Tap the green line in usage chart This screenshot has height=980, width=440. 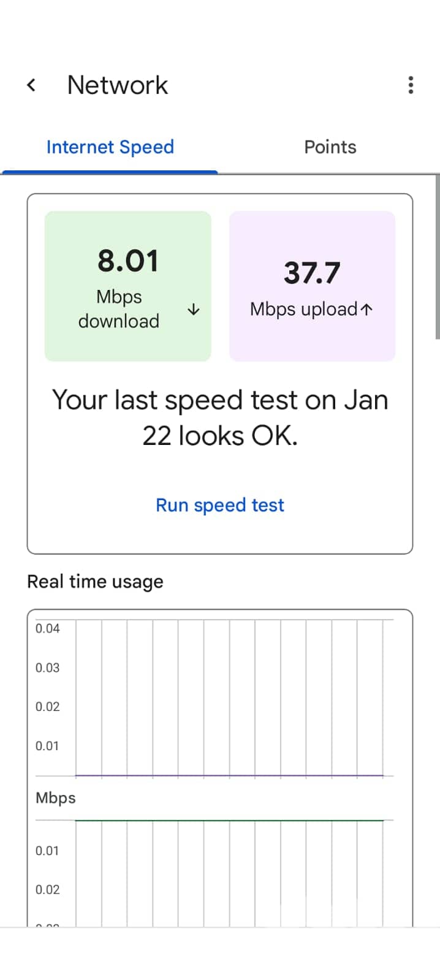[x=229, y=820]
